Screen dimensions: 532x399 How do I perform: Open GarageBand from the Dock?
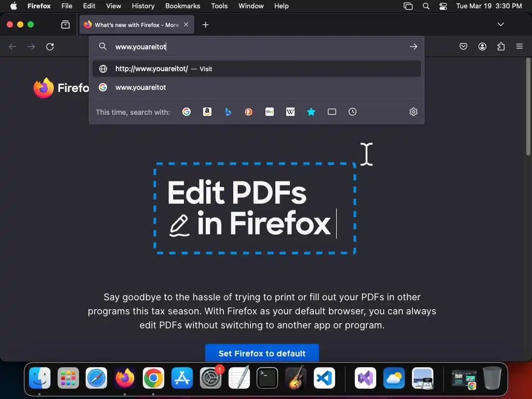point(296,378)
